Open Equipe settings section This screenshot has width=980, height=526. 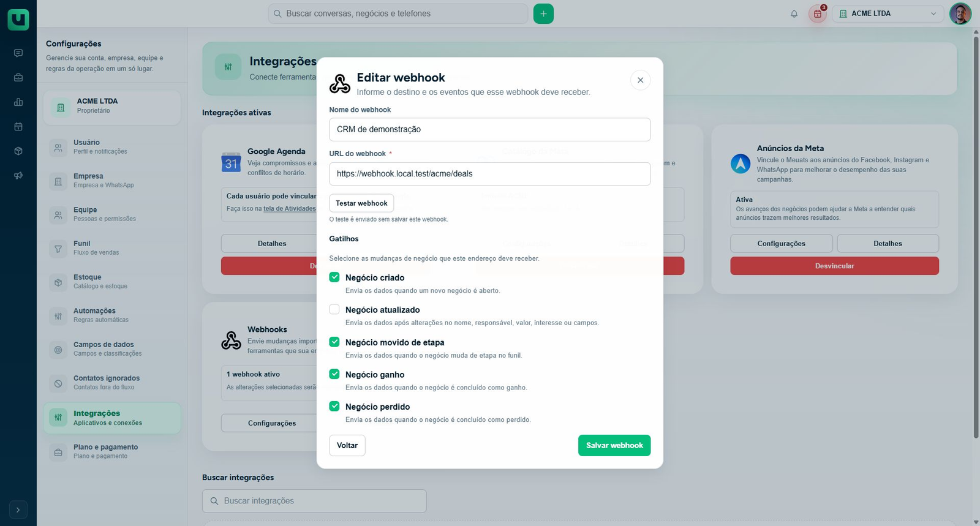pos(112,214)
